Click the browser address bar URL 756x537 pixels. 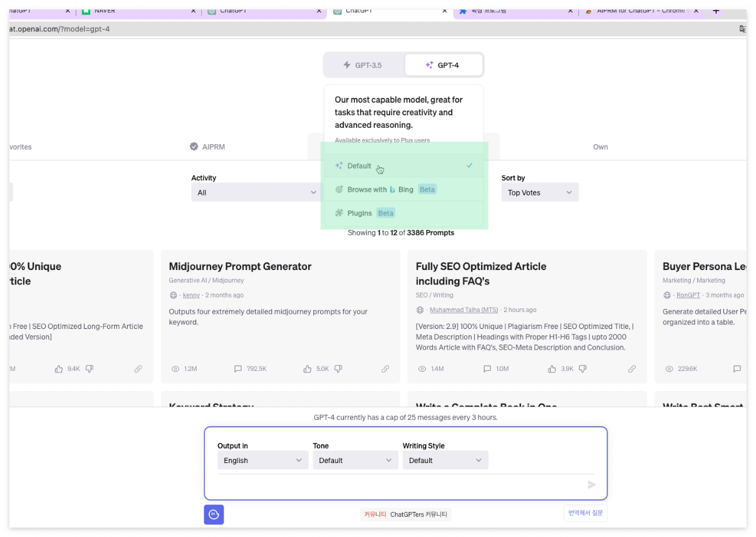(x=60, y=29)
